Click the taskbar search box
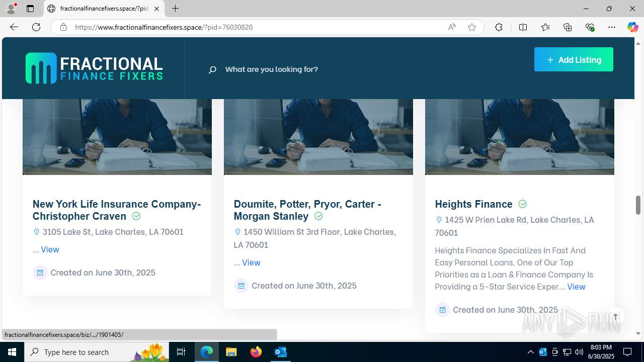644x362 pixels. [97, 352]
